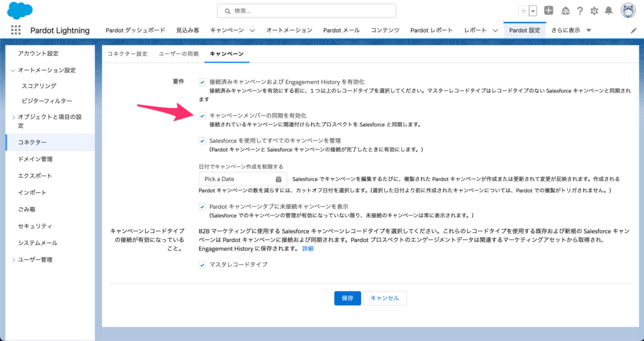Click the Pick a Date field

243,180
